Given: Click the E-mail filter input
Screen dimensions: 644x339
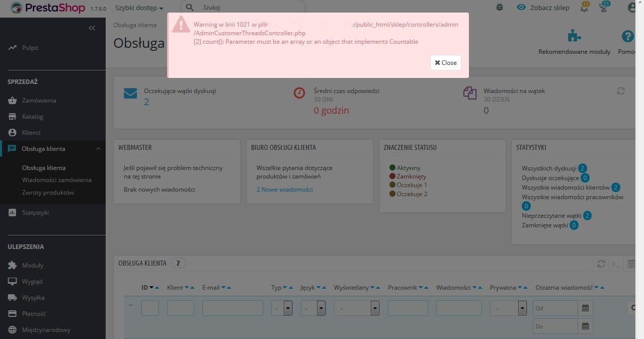Looking at the screenshot, I should 232,308.
